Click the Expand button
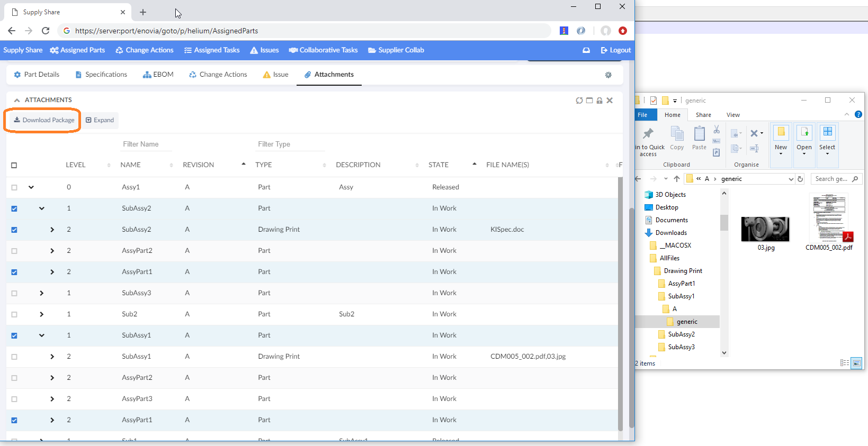This screenshot has height=446, width=868. pyautogui.click(x=100, y=120)
